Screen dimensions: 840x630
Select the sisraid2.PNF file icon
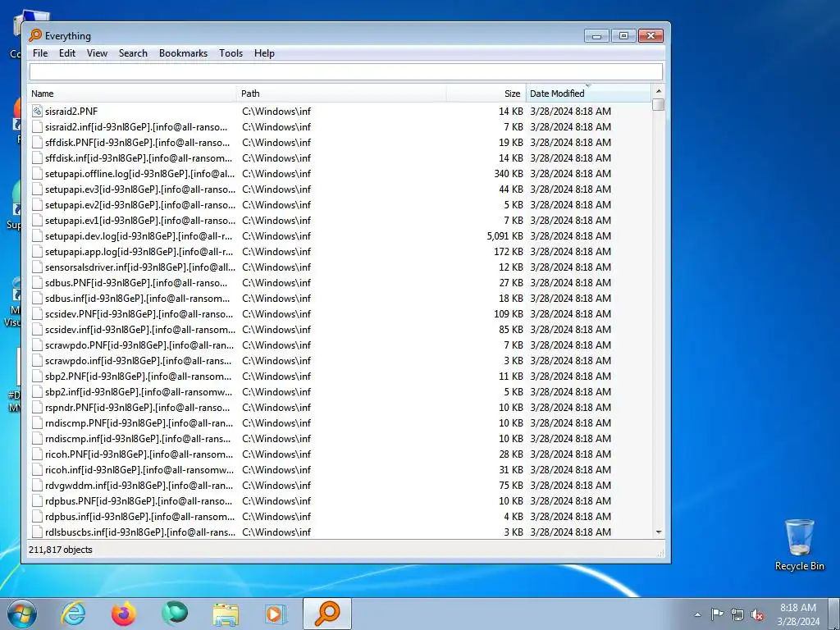click(37, 112)
